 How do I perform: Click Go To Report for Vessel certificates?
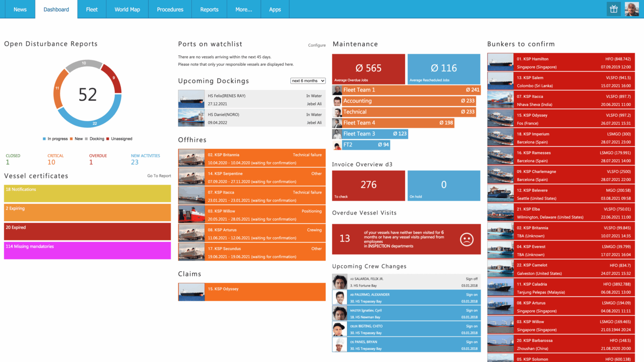[x=159, y=176]
